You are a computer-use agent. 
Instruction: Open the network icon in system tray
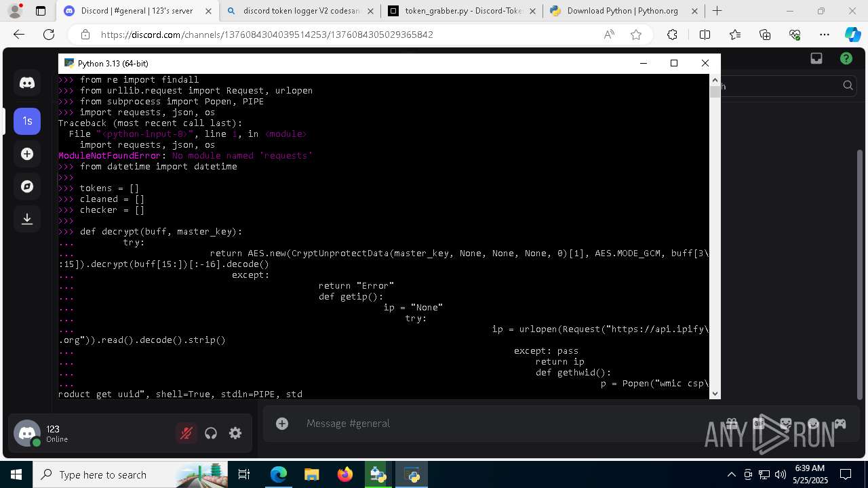(764, 474)
